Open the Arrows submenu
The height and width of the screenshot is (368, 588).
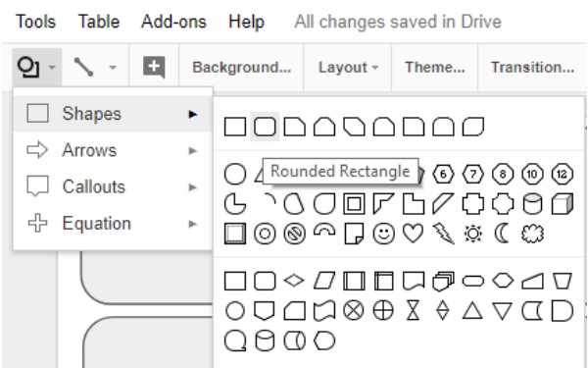[x=113, y=150]
